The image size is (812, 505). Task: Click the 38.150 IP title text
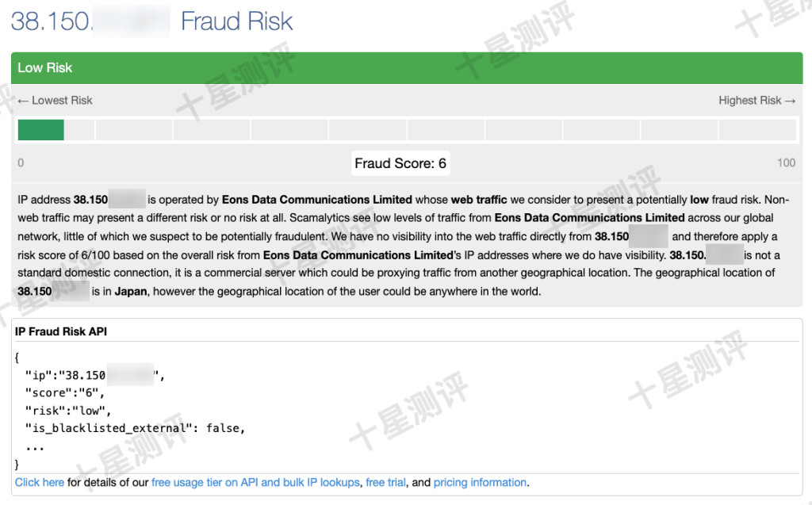tap(51, 21)
